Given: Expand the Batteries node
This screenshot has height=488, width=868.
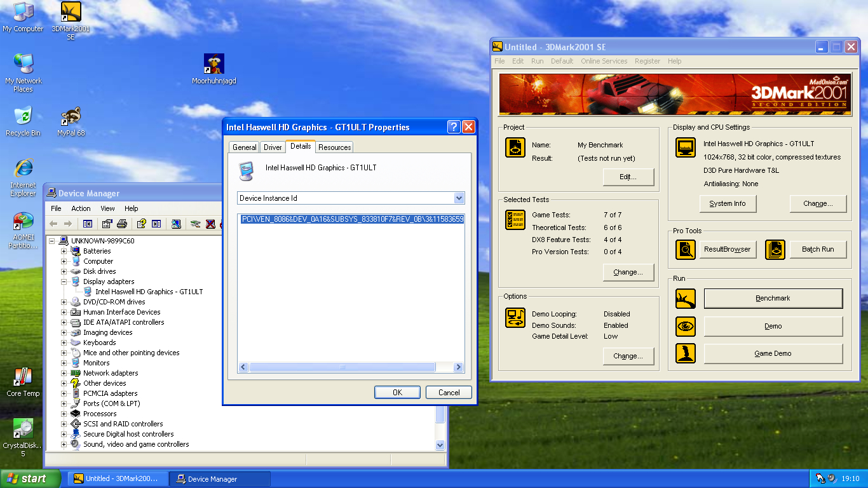Looking at the screenshot, I should [64, 251].
